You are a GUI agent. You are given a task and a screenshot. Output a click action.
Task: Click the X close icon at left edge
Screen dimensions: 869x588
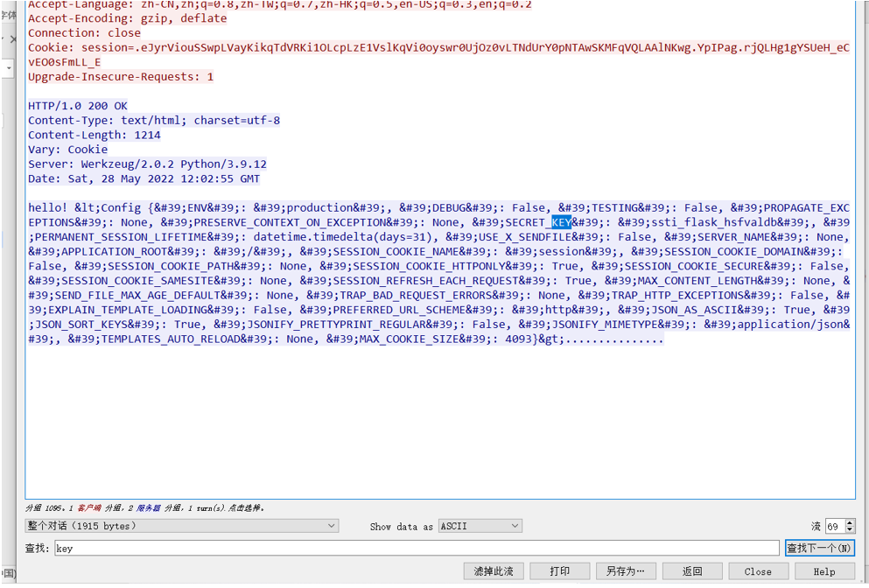[13, 39]
